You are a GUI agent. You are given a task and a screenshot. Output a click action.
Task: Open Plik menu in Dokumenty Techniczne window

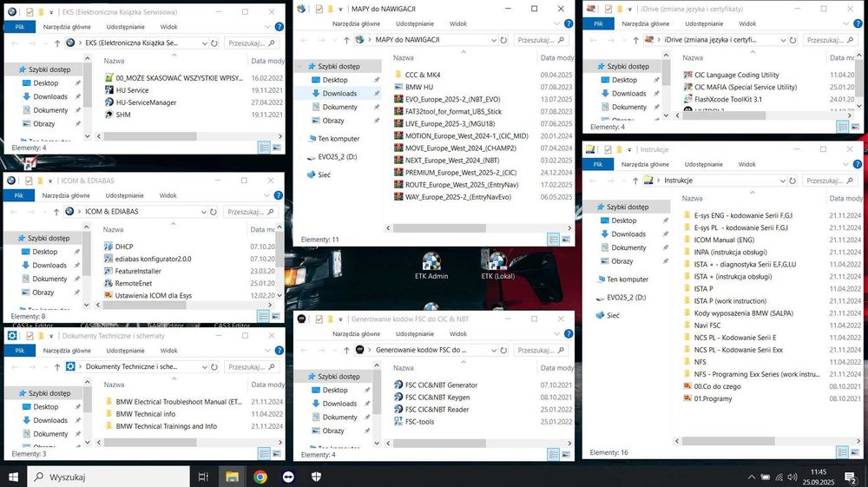click(x=19, y=351)
